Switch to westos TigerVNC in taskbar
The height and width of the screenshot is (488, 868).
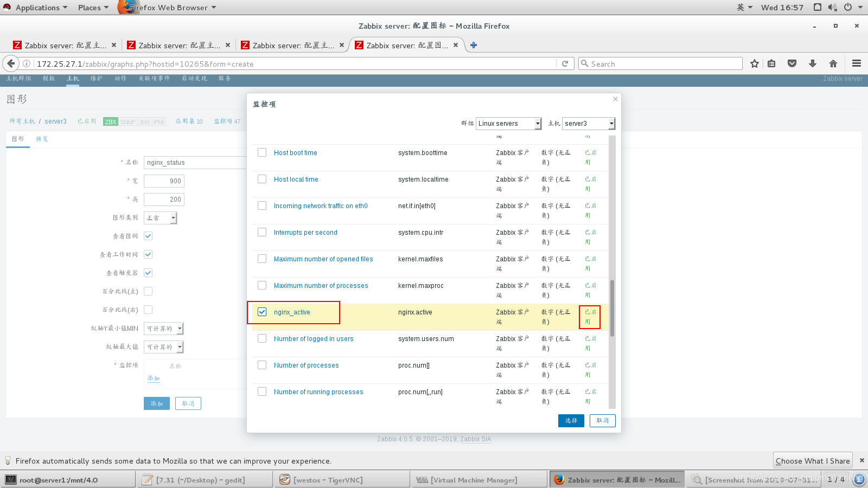point(342,480)
